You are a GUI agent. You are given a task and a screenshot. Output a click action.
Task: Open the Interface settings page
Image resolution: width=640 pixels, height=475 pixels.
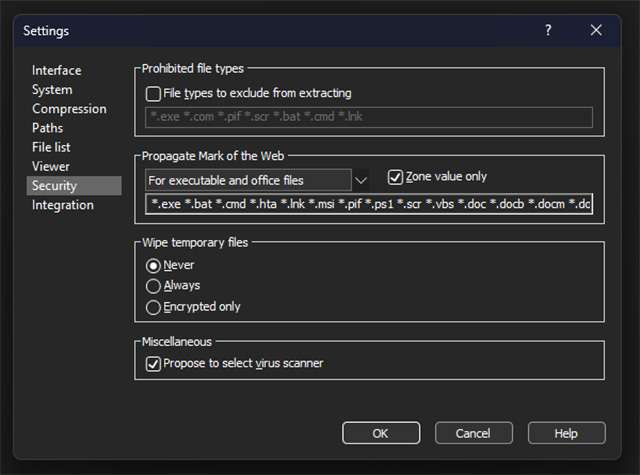[57, 71]
